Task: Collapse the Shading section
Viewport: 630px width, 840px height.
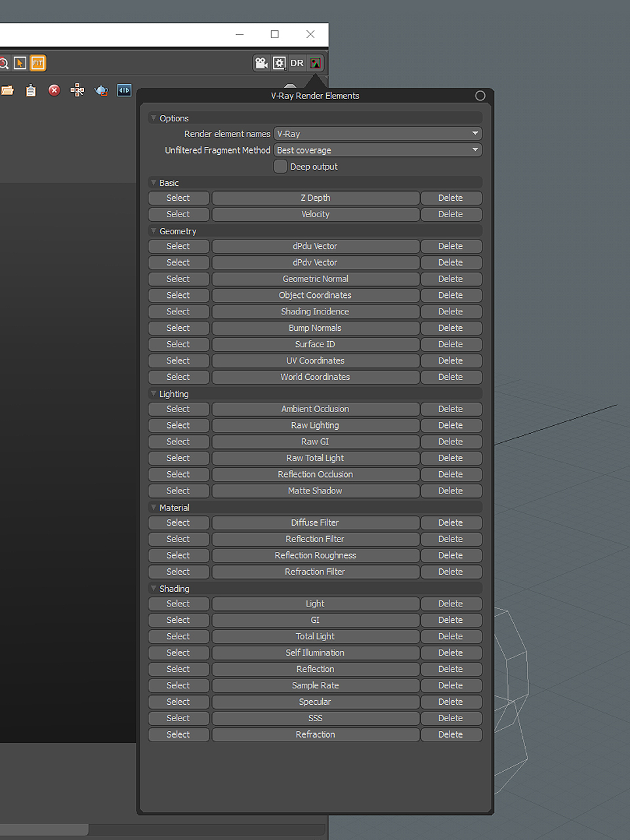Action: [x=154, y=589]
